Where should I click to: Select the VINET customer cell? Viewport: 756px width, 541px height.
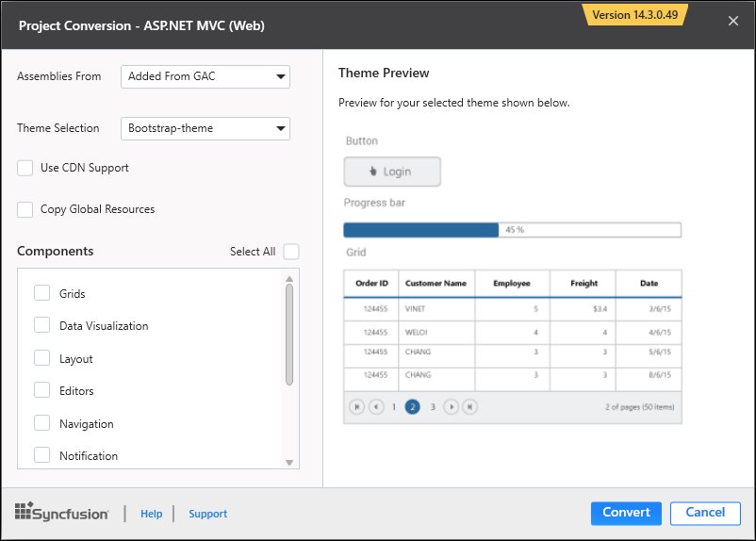[x=436, y=309]
